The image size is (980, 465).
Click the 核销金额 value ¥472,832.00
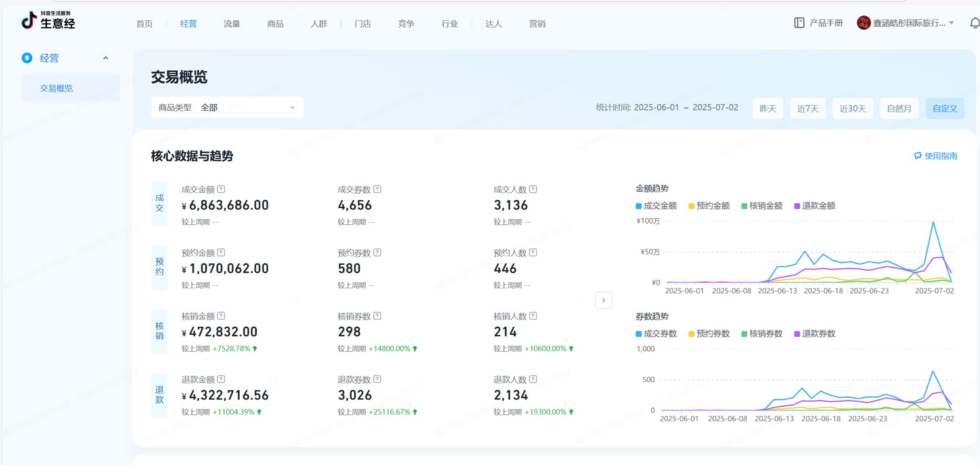[219, 332]
